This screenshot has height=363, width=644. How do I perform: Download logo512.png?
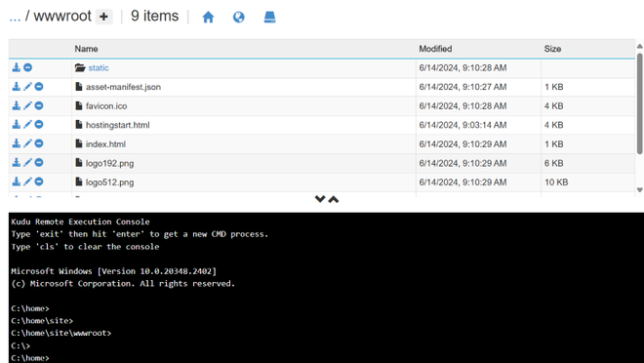16,181
